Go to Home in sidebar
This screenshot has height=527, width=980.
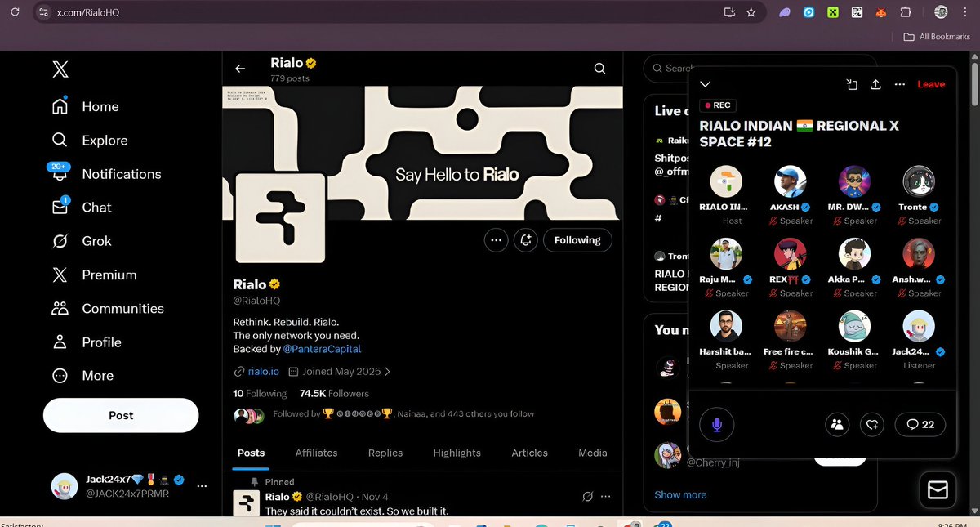[x=85, y=107]
